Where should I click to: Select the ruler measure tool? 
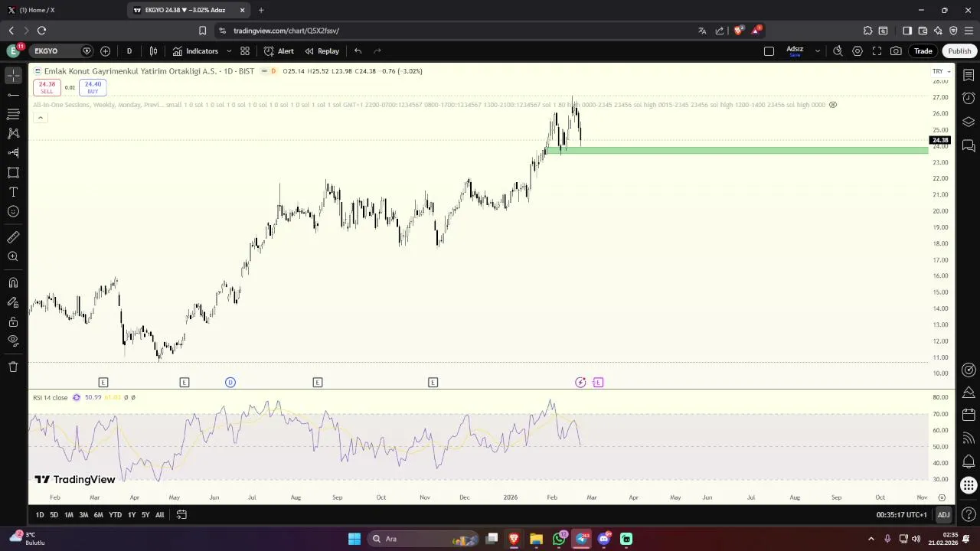13,237
